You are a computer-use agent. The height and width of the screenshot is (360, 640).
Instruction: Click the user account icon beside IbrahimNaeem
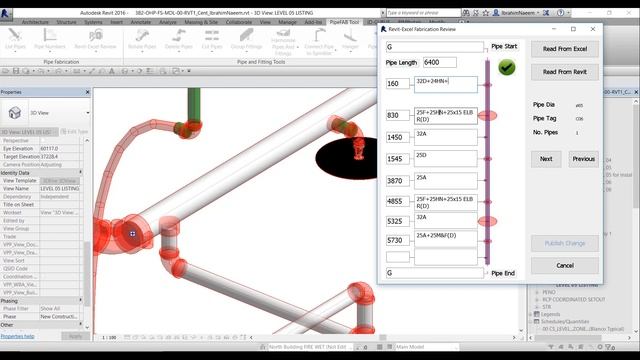coord(496,13)
